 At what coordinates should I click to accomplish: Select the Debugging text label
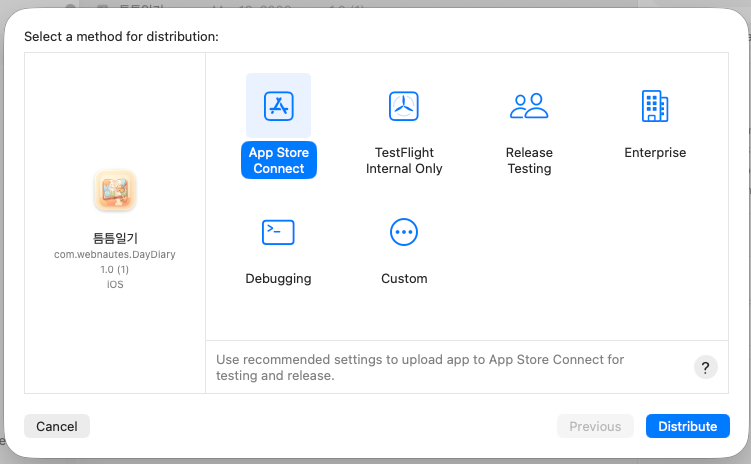click(x=278, y=279)
